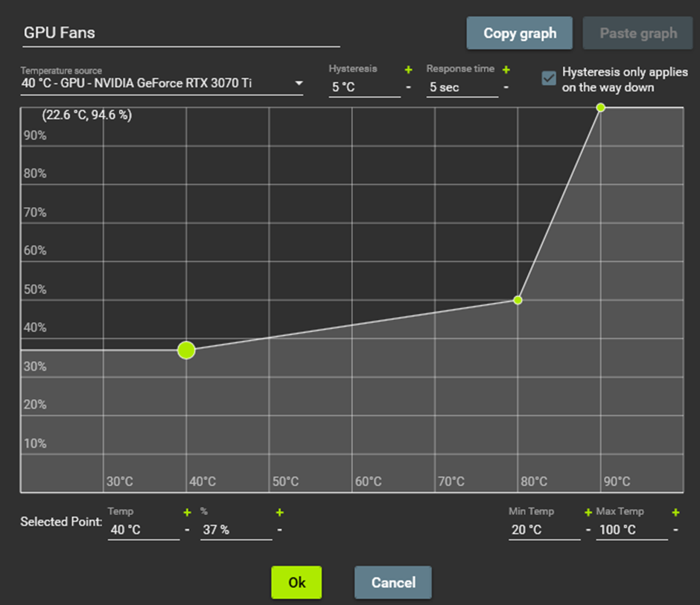Screen dimensions: 700x605
Task: Decrease the Selected Point percentage with the minus
Action: pos(279,530)
